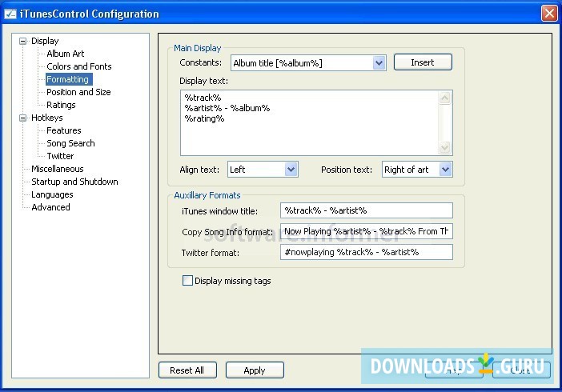Open the Miscellaneous settings
This screenshot has width=562, height=392.
click(x=58, y=169)
